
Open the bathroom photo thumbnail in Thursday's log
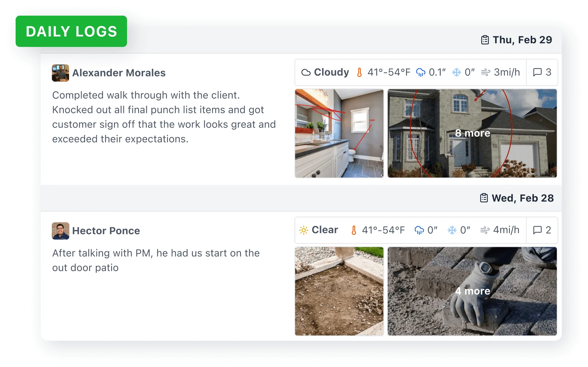339,133
